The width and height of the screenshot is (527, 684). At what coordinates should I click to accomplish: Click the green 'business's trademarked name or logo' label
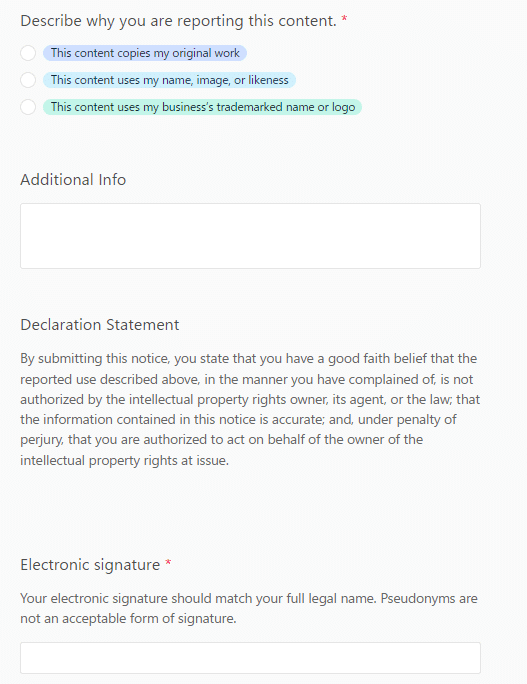point(202,107)
